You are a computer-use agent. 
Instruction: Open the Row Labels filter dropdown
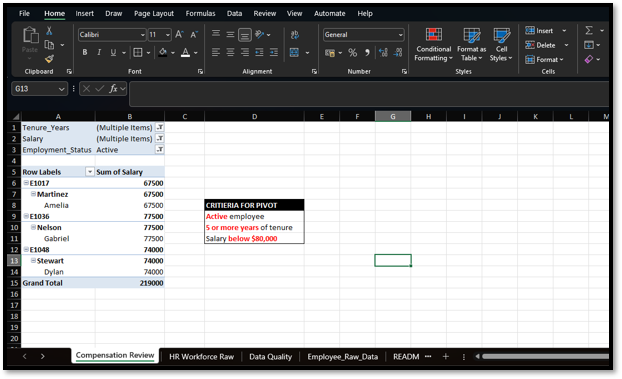pos(90,172)
